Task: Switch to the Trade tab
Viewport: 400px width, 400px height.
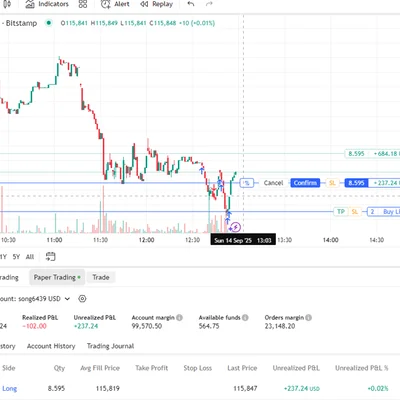Action: click(x=101, y=277)
